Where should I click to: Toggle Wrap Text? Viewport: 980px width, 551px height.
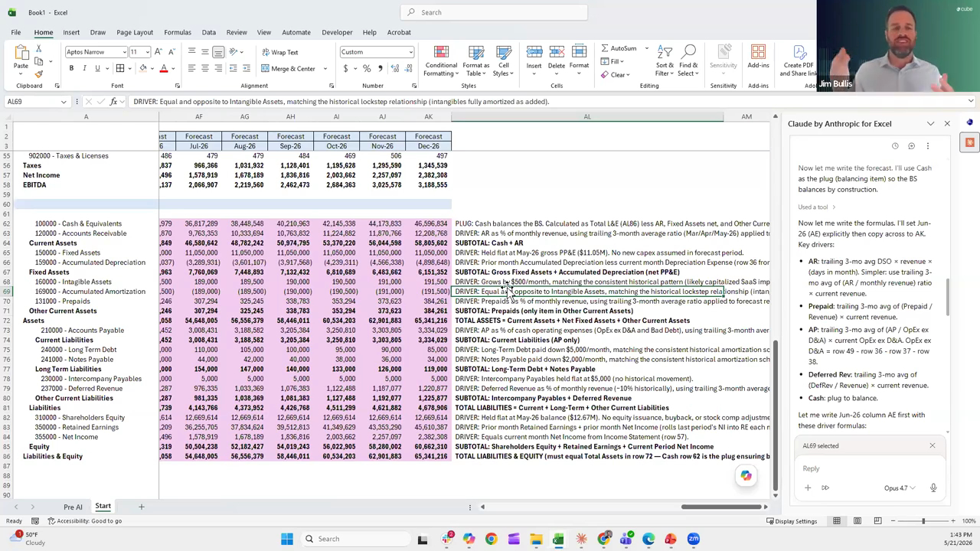coord(280,52)
